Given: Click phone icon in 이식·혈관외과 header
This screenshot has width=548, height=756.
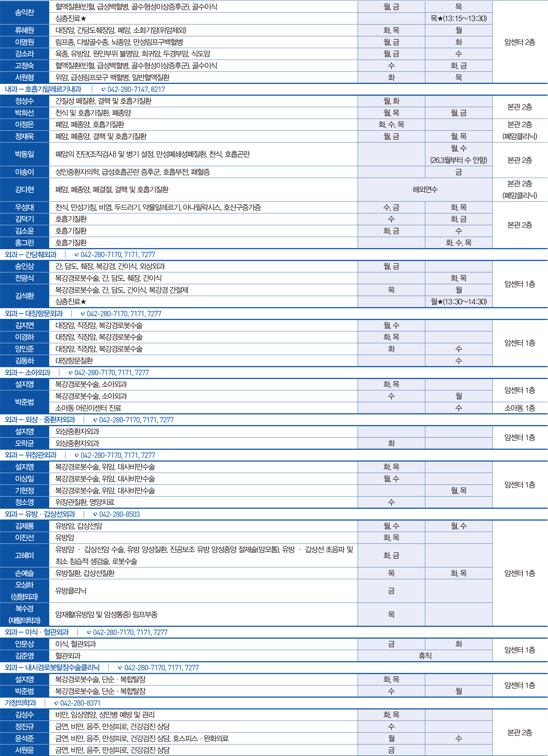Looking at the screenshot, I should tap(89, 632).
